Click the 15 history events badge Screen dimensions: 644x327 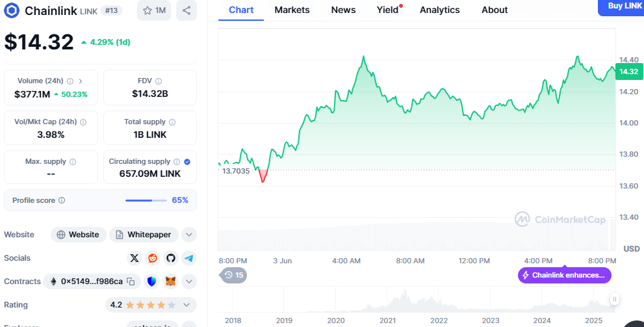pos(234,275)
